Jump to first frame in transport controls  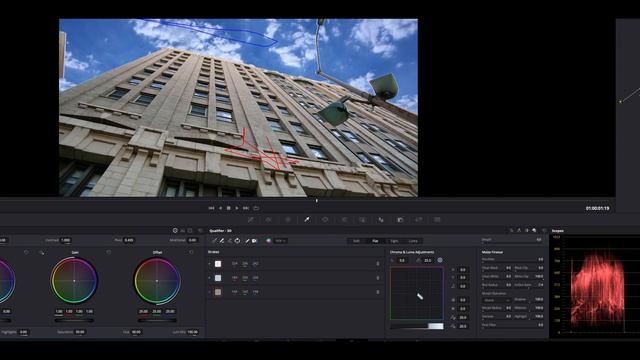click(x=211, y=208)
